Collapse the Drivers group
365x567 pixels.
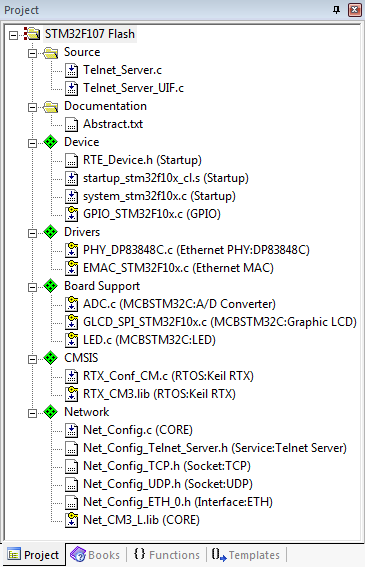pyautogui.click(x=33, y=233)
